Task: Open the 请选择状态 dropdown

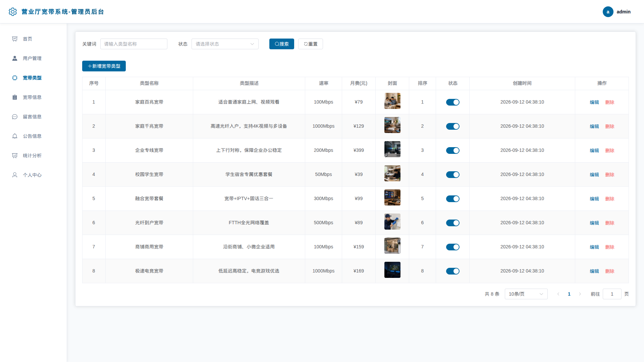Action: pos(225,44)
